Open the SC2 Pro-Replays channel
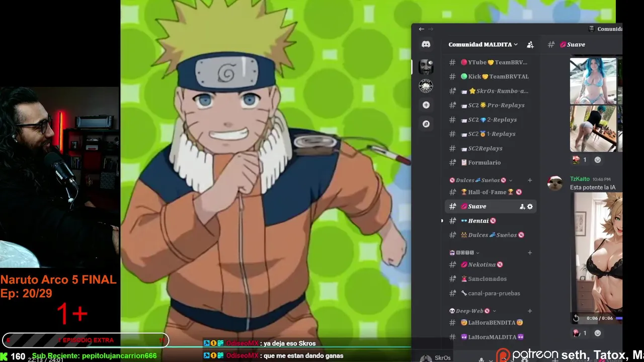The width and height of the screenshot is (644, 362). point(491,105)
